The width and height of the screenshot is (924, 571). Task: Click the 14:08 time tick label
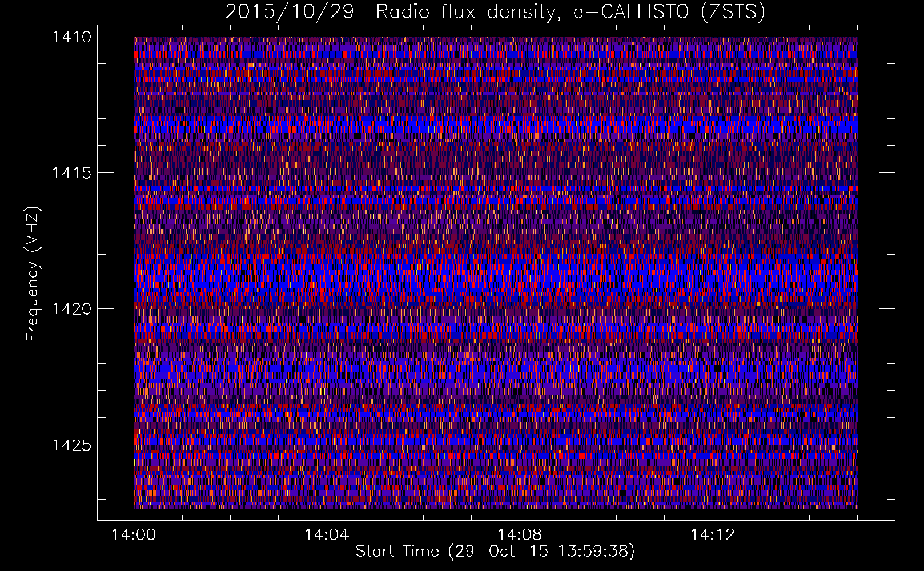pos(520,535)
